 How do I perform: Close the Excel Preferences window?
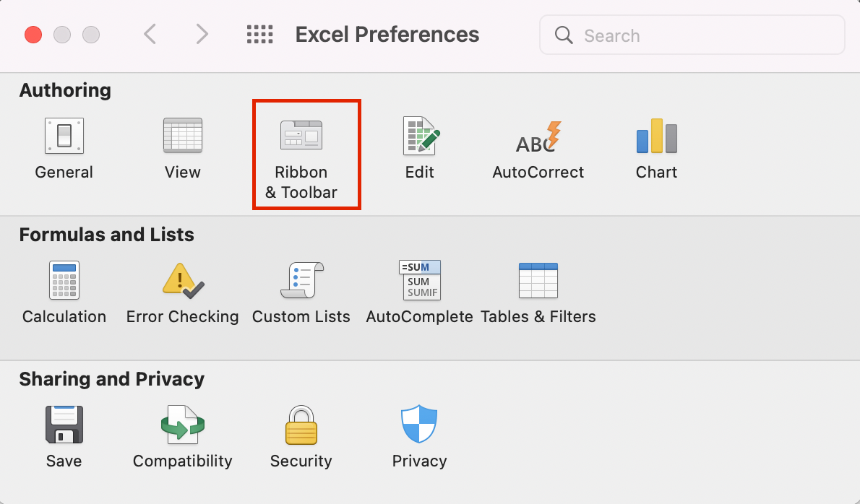click(x=33, y=35)
